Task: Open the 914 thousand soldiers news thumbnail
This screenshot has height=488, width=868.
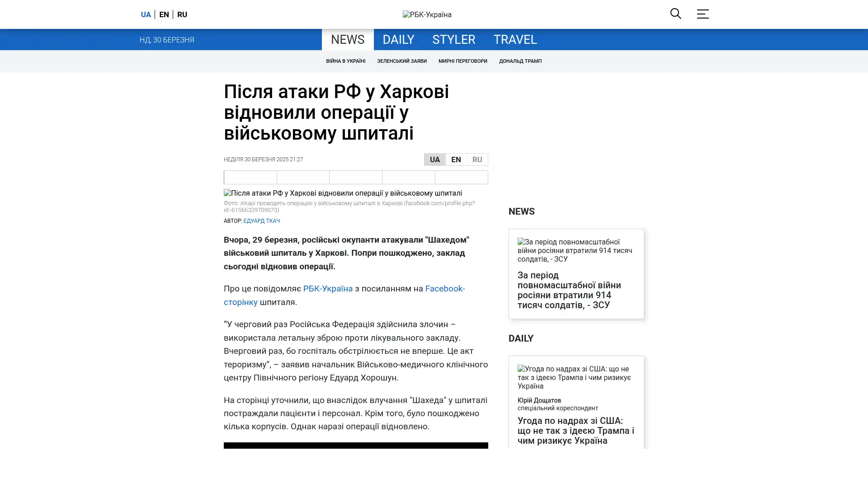Action: coord(576,250)
